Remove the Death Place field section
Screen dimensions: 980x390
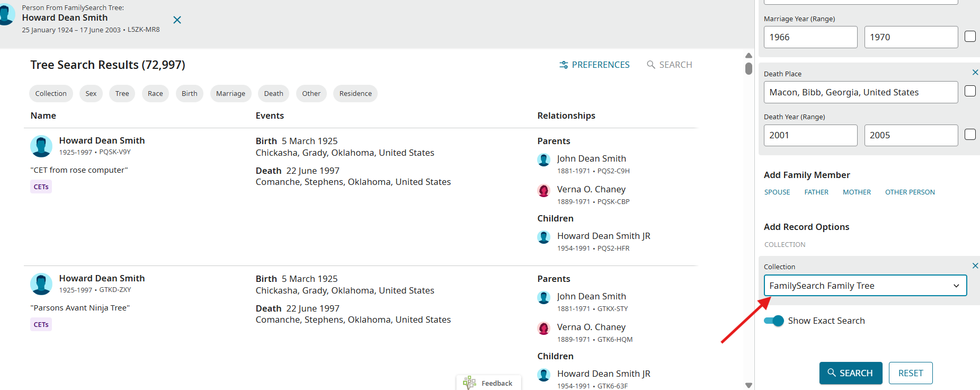[975, 73]
